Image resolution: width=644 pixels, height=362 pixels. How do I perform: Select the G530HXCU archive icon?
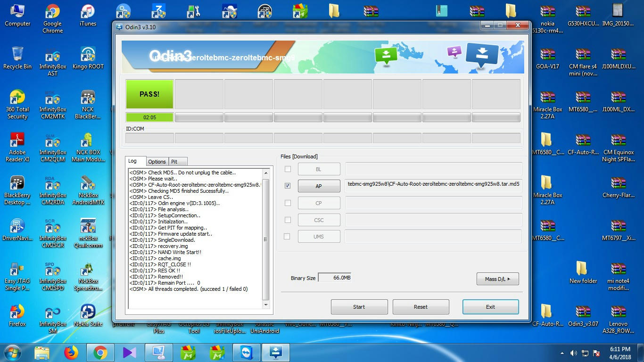point(583,15)
